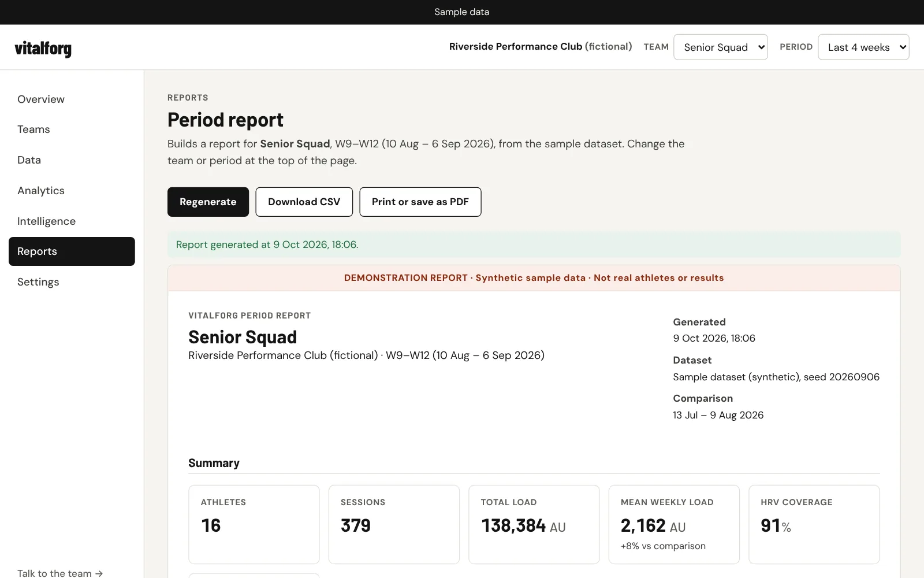Click the VITALFORG PERIOD REPORT label
Image resolution: width=924 pixels, height=578 pixels.
(x=249, y=316)
